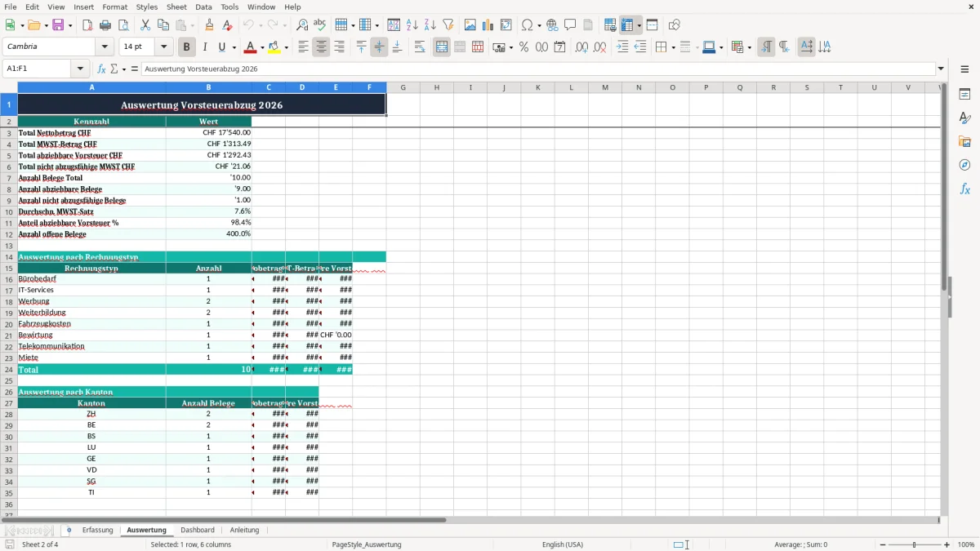Image resolution: width=980 pixels, height=551 pixels.
Task: Increase cell indent
Action: (x=622, y=47)
